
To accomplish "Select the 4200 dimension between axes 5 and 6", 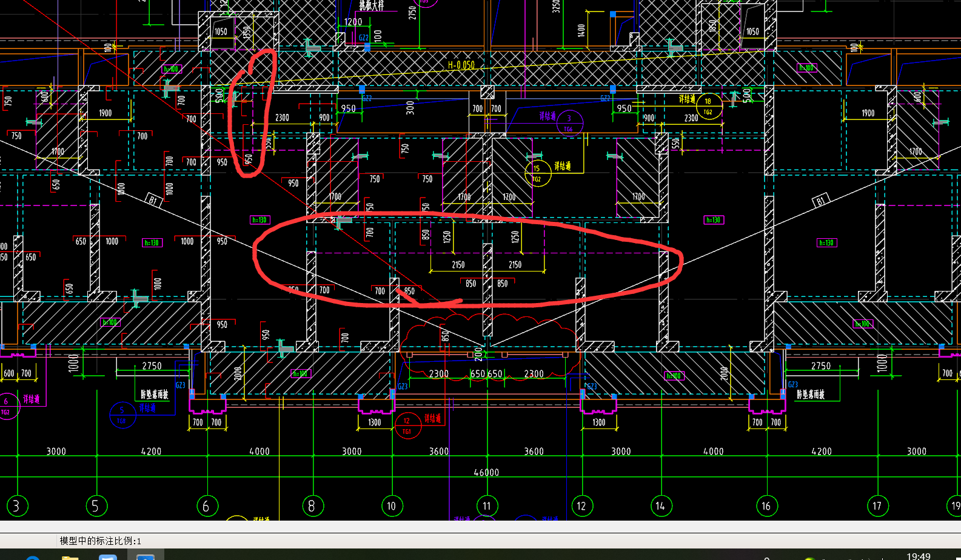I will pyautogui.click(x=151, y=452).
